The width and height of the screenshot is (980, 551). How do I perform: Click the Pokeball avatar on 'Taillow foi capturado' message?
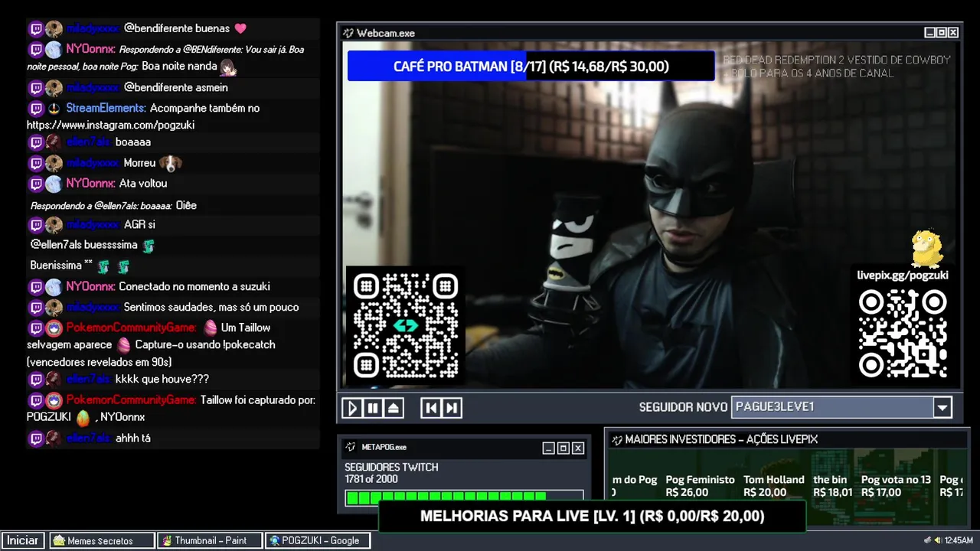point(54,400)
